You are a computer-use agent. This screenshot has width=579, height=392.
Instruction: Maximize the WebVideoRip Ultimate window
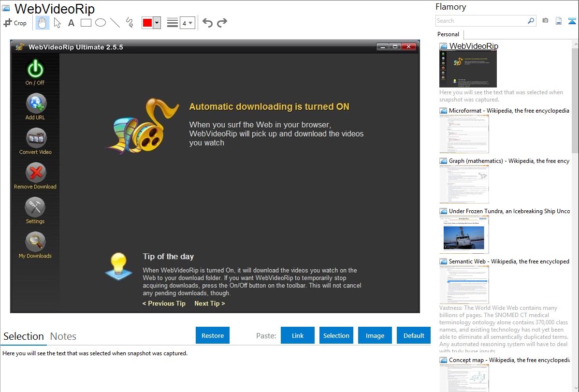point(395,46)
